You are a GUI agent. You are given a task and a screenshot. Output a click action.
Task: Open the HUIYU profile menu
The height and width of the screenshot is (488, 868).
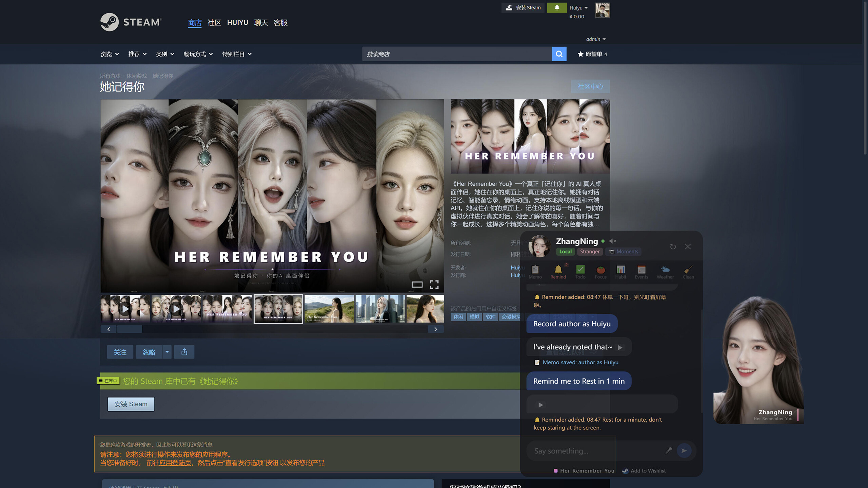[238, 23]
